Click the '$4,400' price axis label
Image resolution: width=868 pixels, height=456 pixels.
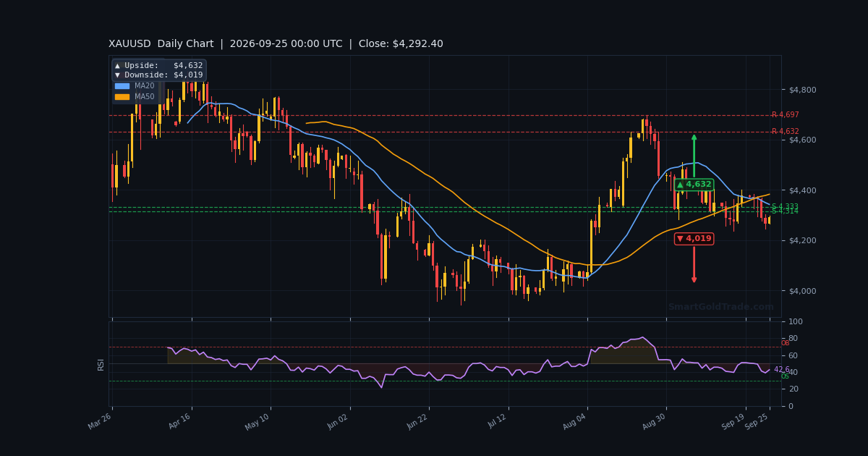click(x=802, y=190)
